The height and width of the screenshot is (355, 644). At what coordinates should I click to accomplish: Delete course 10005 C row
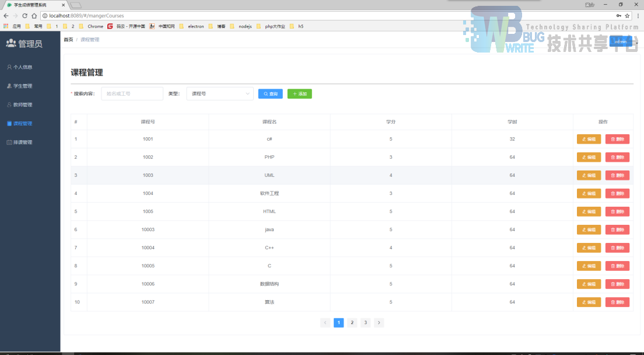click(617, 266)
